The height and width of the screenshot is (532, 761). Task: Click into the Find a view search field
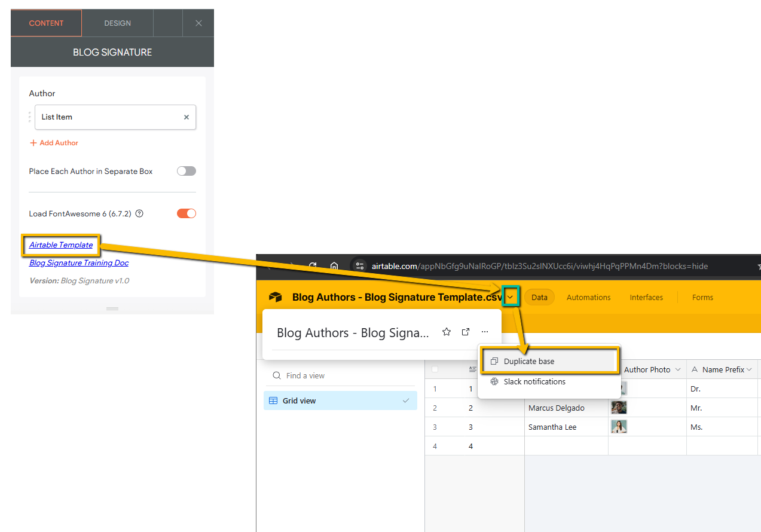340,375
